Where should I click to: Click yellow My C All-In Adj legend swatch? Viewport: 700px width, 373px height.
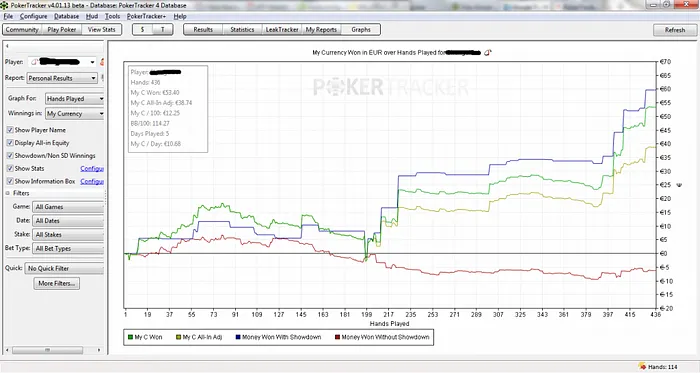point(179,337)
